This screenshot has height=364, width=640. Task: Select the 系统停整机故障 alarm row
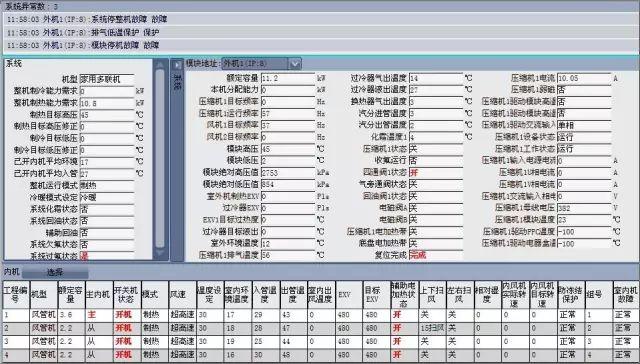tap(320, 19)
